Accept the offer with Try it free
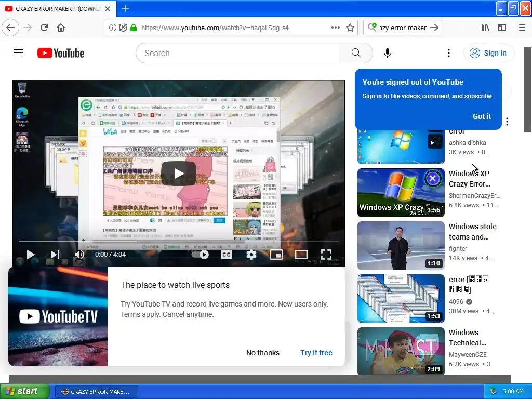This screenshot has height=399, width=532. click(316, 353)
